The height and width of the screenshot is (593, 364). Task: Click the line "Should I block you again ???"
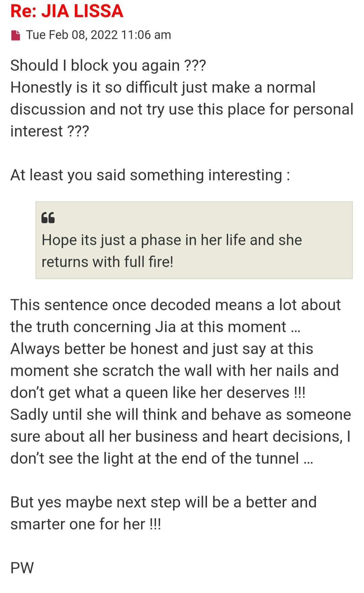[x=108, y=65]
